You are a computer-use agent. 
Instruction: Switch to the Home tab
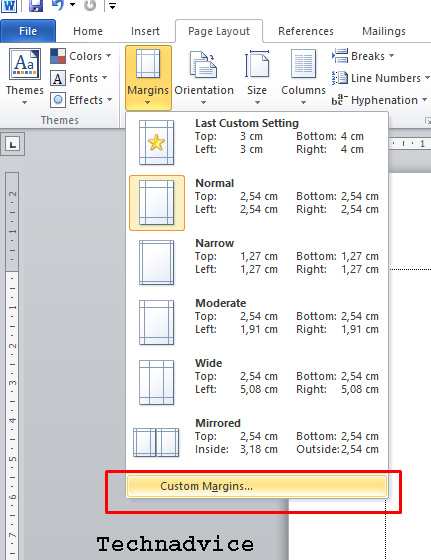point(88,31)
